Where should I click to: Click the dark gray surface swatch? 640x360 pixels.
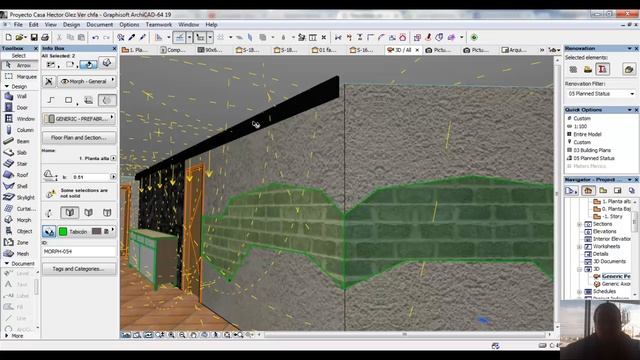96,231
